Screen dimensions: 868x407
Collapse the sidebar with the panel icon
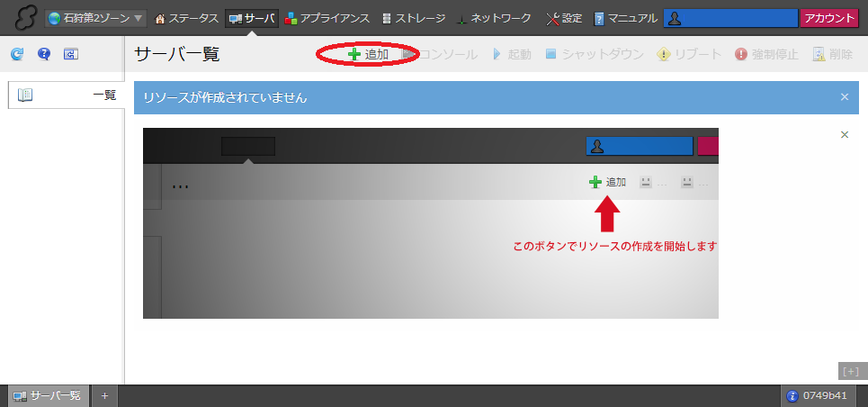point(70,54)
